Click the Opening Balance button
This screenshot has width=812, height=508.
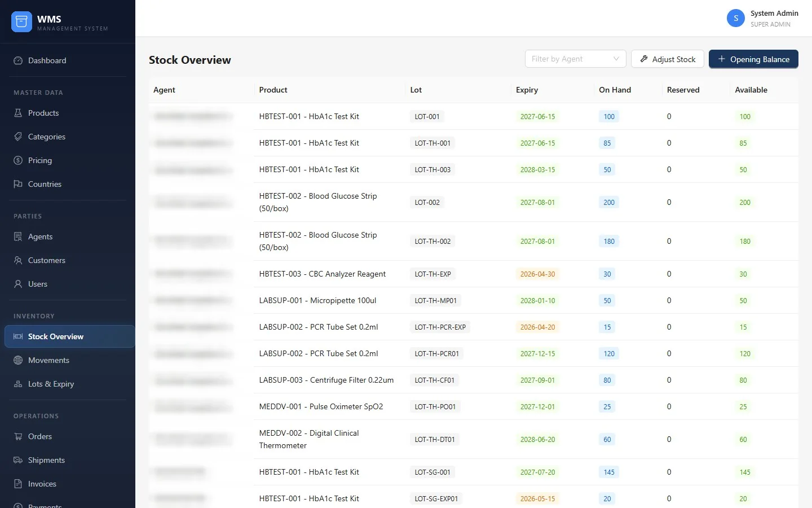[x=753, y=59]
